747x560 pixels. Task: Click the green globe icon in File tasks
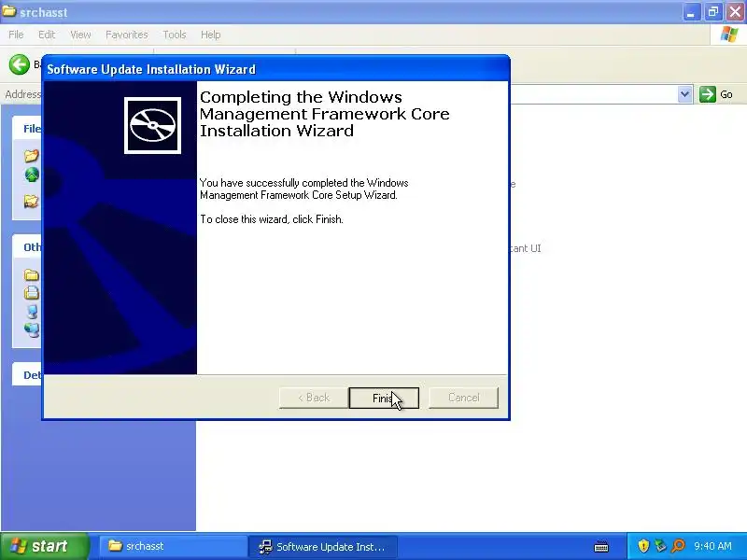(x=32, y=175)
